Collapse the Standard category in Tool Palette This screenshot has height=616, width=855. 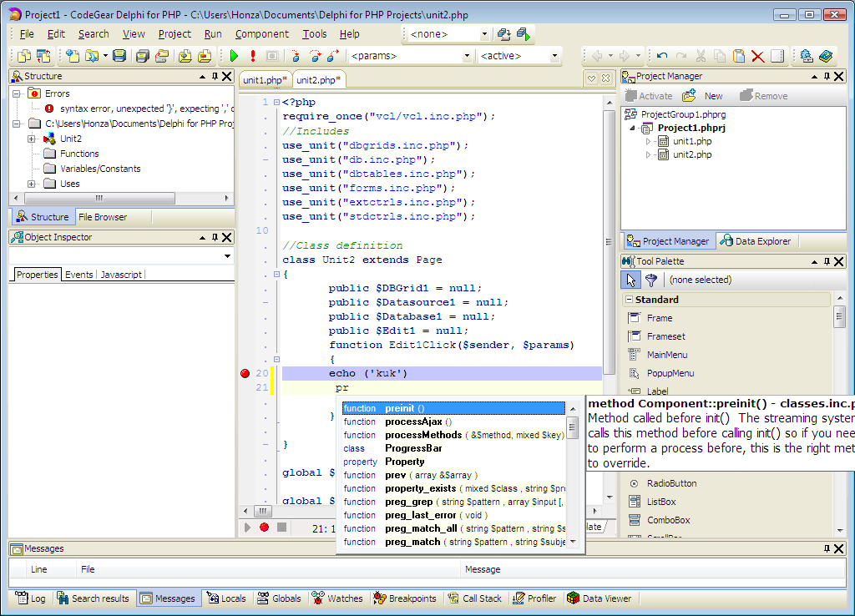[629, 300]
